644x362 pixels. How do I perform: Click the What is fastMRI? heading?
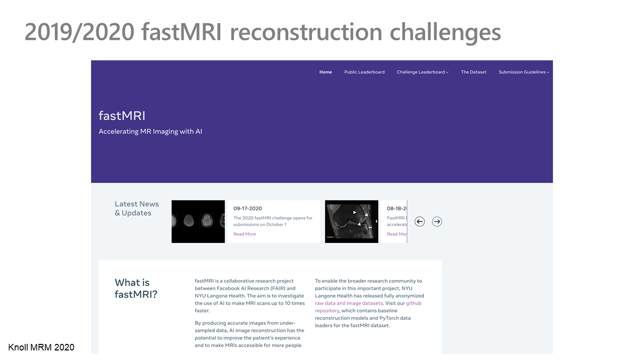point(136,289)
